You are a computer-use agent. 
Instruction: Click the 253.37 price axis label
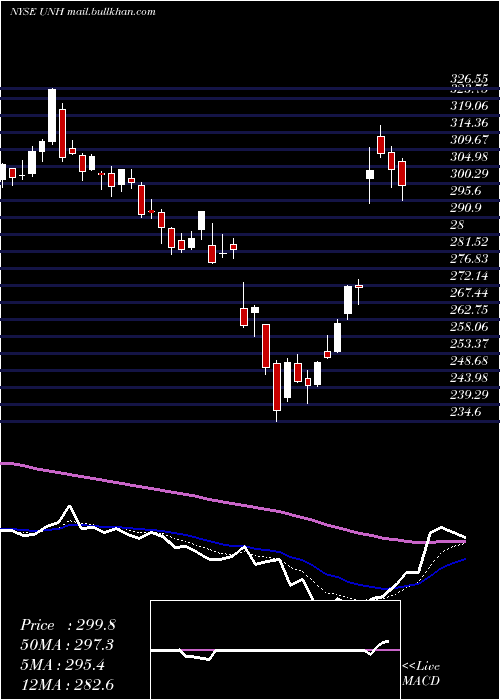pos(469,343)
